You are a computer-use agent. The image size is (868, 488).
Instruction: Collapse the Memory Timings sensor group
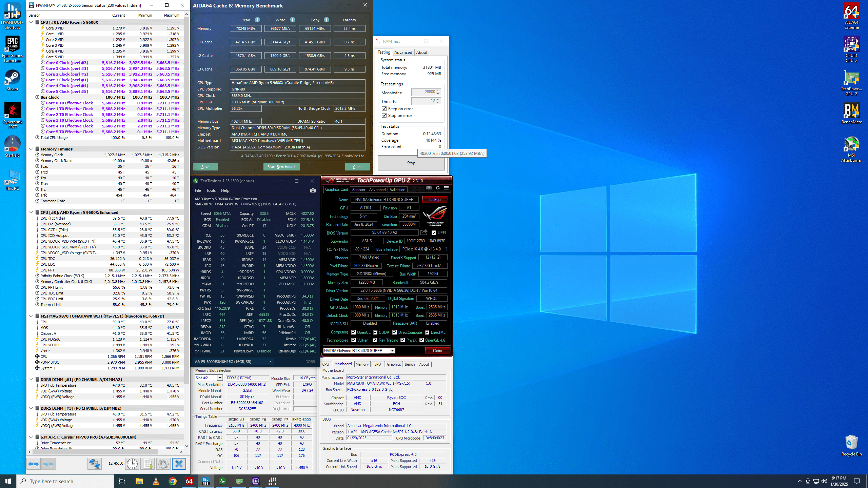coord(31,149)
